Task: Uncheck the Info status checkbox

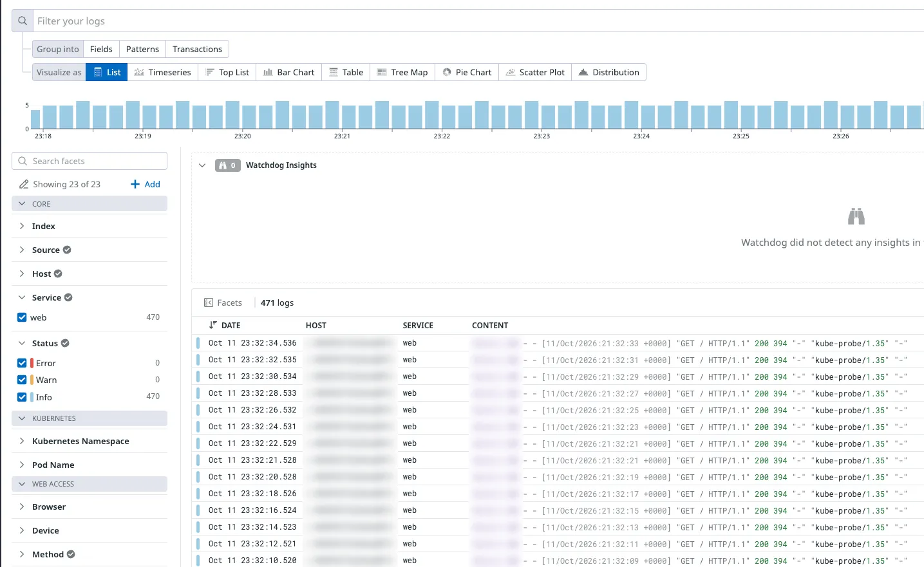Action: tap(22, 397)
